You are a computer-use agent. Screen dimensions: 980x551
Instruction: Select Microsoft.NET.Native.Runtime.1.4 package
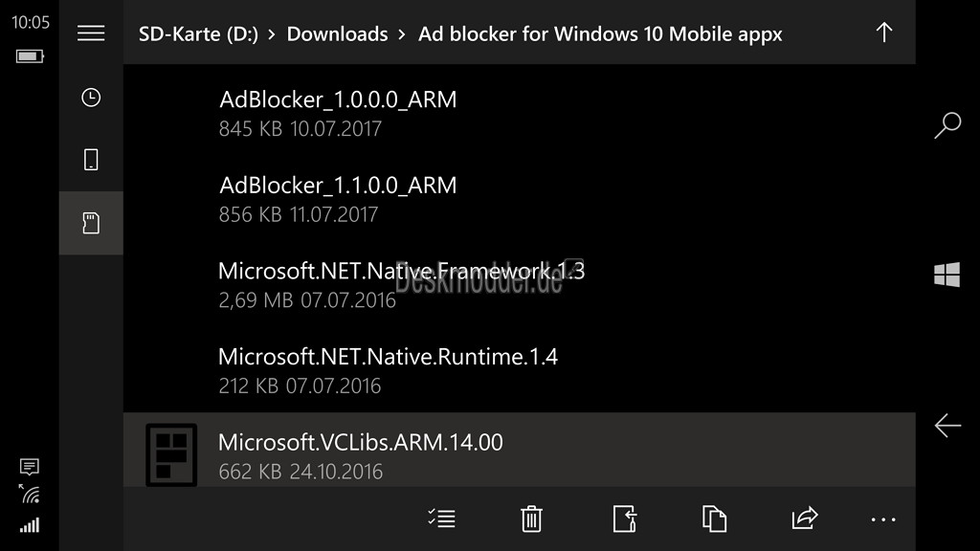pyautogui.click(x=520, y=370)
